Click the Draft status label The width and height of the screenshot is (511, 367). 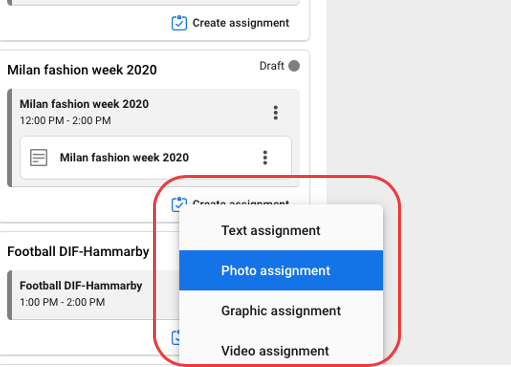point(272,66)
